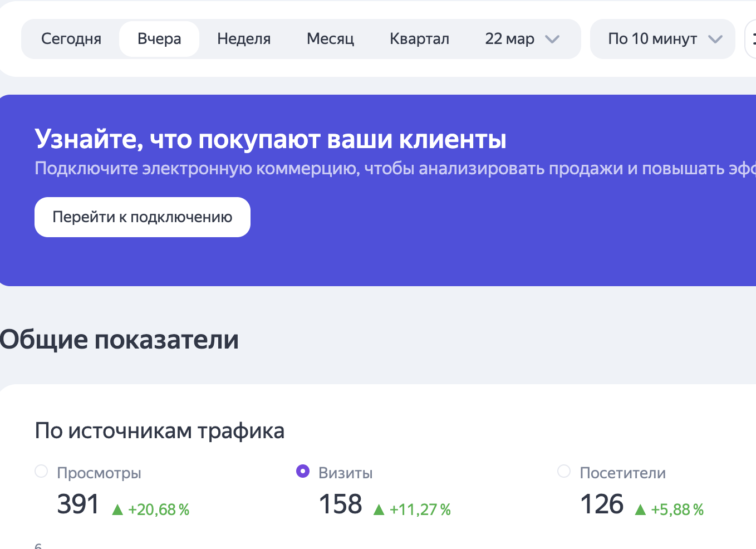This screenshot has height=549, width=756.
Task: Click the green up arrow beside +11,27 %
Action: (x=379, y=509)
